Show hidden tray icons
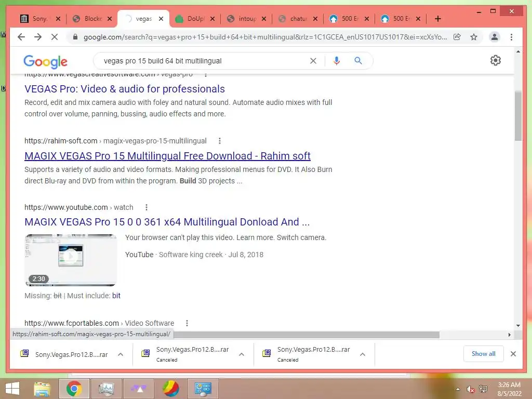 [x=458, y=389]
